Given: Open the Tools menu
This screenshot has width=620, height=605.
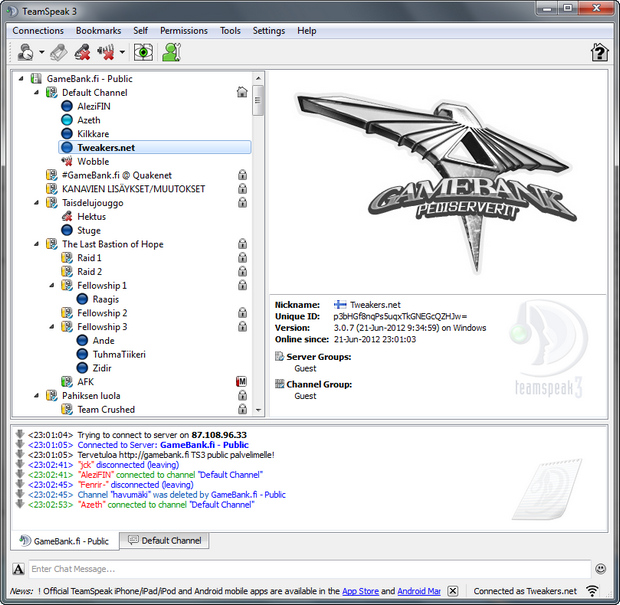Looking at the screenshot, I should [x=230, y=30].
